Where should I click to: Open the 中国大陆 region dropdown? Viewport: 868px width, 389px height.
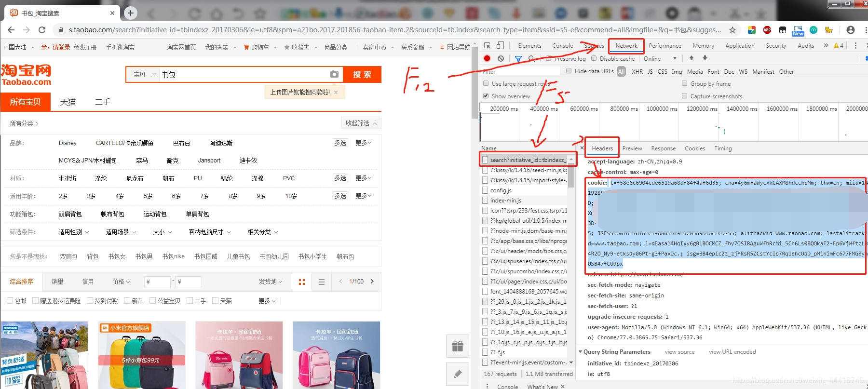point(19,47)
